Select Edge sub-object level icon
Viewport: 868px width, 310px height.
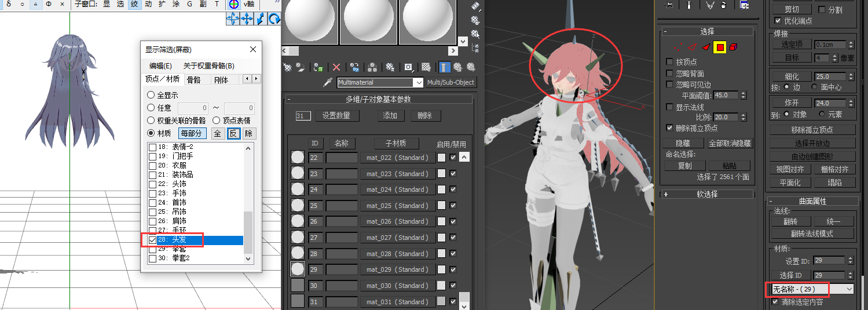pos(692,48)
